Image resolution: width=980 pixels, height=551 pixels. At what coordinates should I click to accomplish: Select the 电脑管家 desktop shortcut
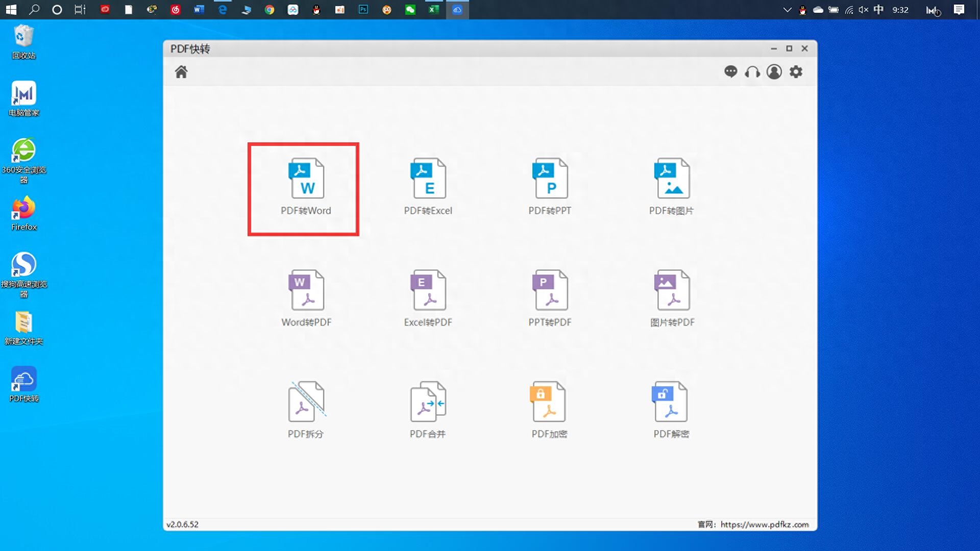[x=24, y=99]
